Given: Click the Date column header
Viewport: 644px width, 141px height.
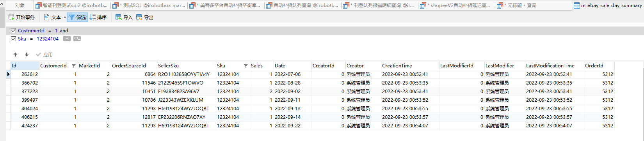Looking at the screenshot, I should pyautogui.click(x=292, y=65).
